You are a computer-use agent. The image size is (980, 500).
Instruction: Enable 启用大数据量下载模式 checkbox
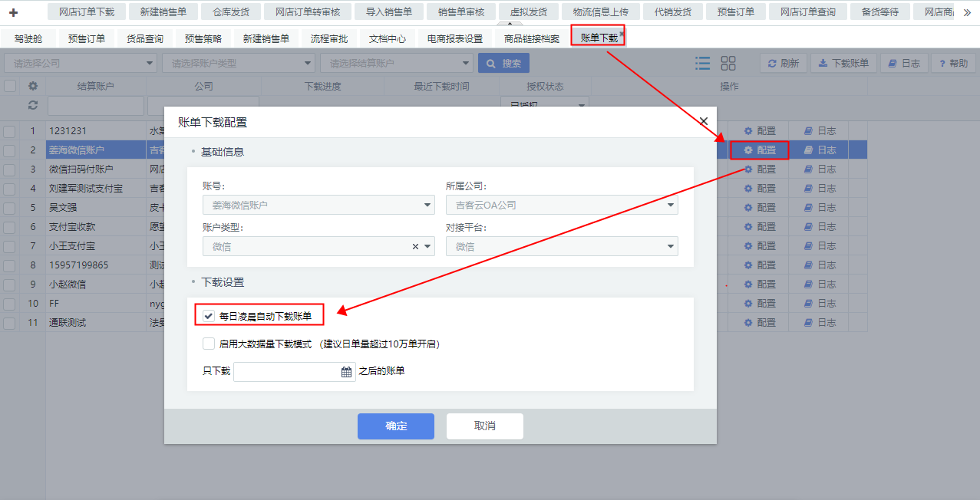(209, 344)
